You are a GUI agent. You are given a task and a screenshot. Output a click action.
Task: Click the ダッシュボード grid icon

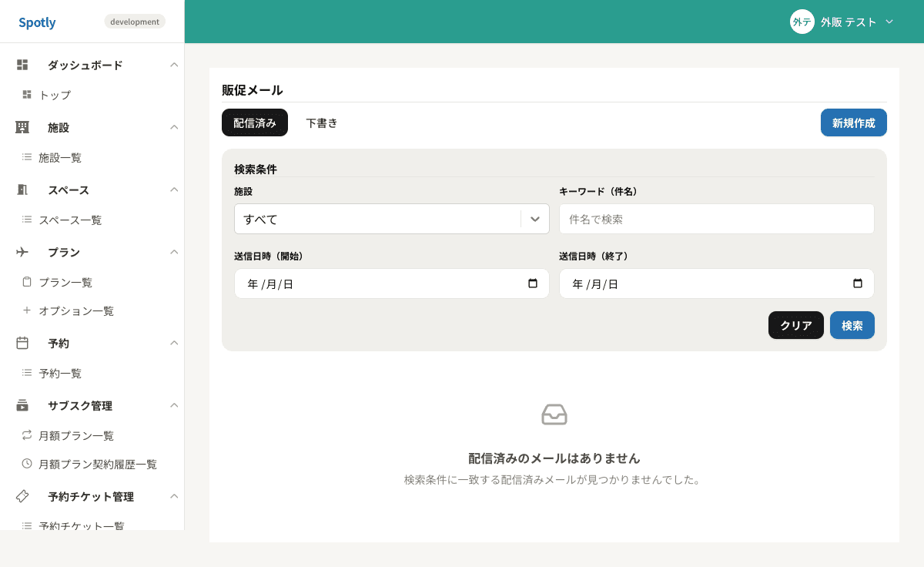pyautogui.click(x=22, y=65)
